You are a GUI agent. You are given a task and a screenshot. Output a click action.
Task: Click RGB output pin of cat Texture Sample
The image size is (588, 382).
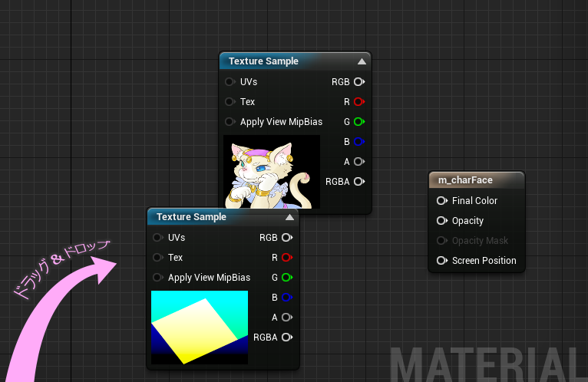pyautogui.click(x=359, y=82)
